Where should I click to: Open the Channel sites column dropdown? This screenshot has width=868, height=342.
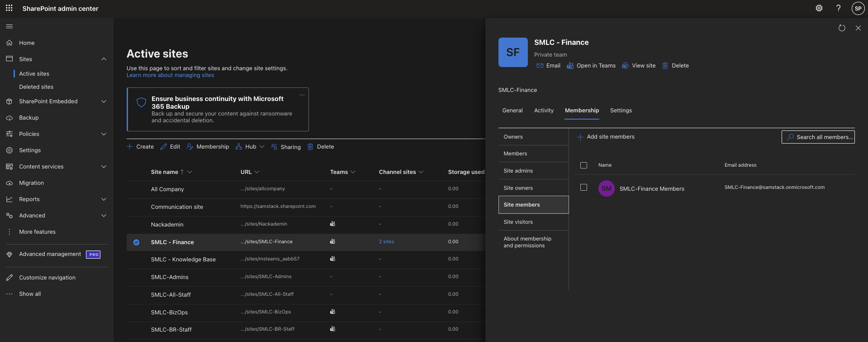tap(421, 172)
